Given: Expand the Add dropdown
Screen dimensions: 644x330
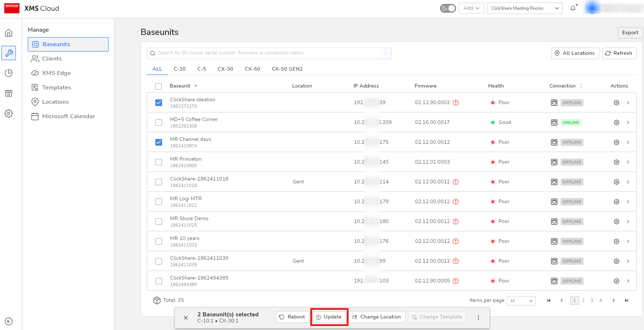Looking at the screenshot, I should (x=471, y=8).
